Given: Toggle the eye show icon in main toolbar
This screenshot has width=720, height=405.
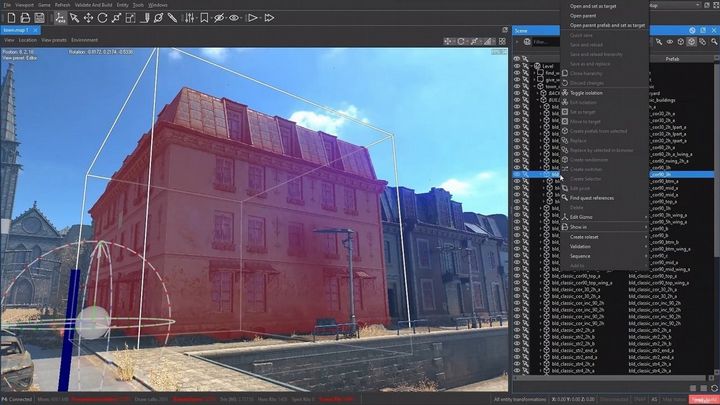Looking at the screenshot, I should [234, 17].
